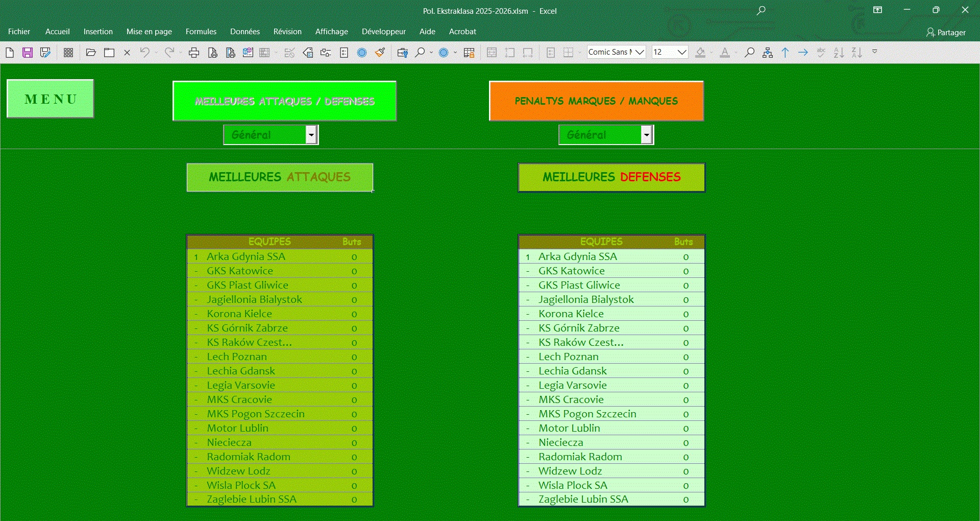Click the search icon in title bar
980x521 pixels.
[x=761, y=10]
